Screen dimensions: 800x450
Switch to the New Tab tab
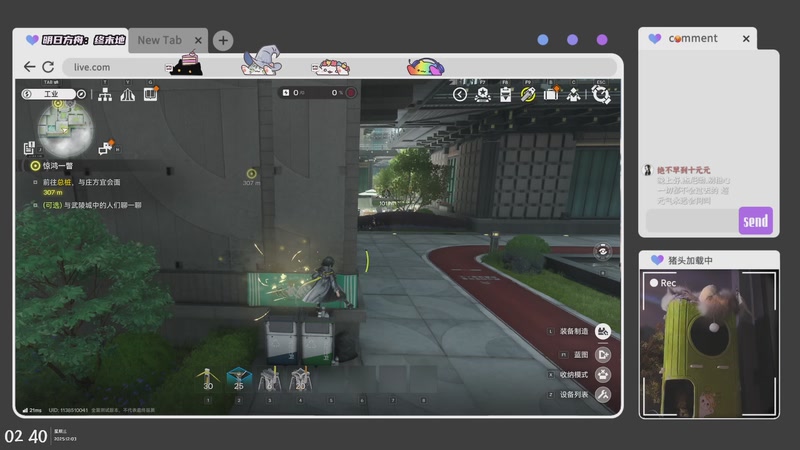[160, 40]
